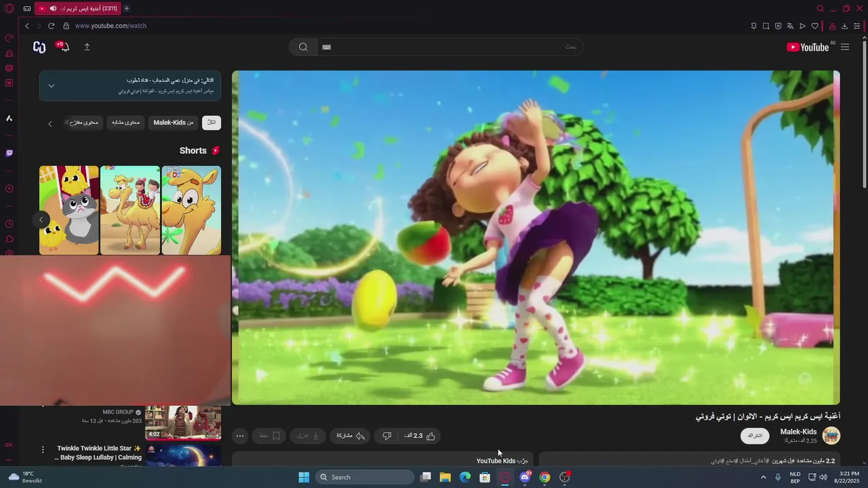The width and height of the screenshot is (868, 488).
Task: Collapse the up-next autoplay queue panel
Action: point(51,86)
